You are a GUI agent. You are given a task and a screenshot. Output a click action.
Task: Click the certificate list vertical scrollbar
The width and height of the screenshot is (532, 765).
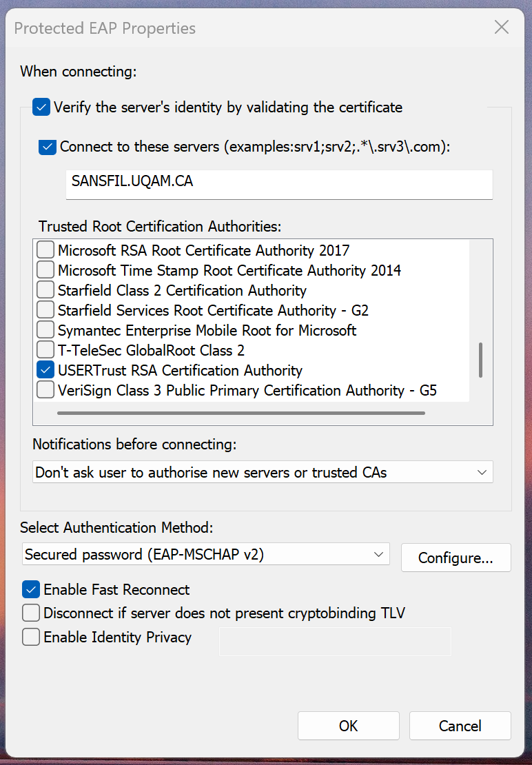481,360
